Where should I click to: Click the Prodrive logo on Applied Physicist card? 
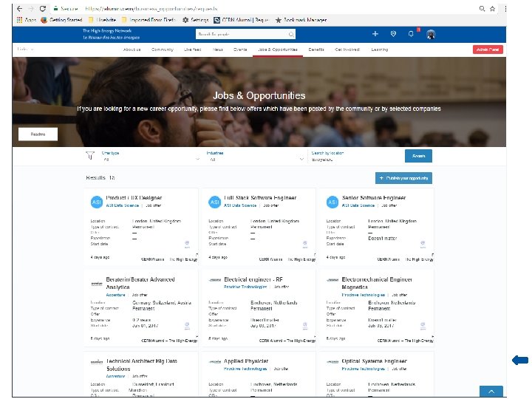214,362
